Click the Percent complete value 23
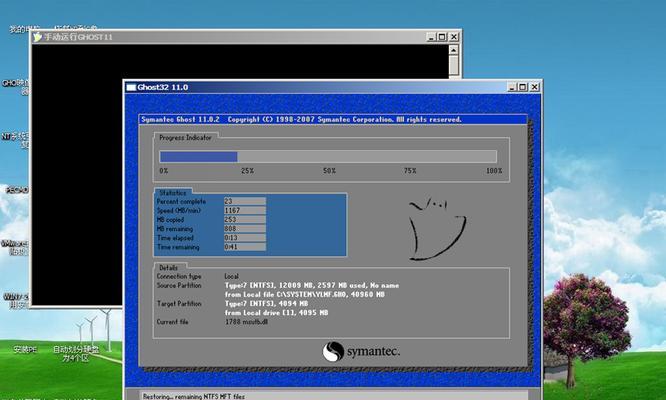The image size is (666, 400). click(245, 201)
